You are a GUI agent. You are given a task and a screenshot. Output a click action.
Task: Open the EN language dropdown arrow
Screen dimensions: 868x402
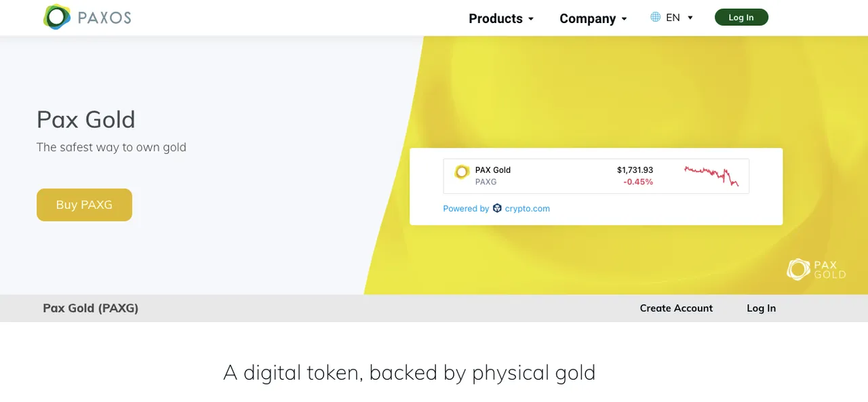[690, 18]
